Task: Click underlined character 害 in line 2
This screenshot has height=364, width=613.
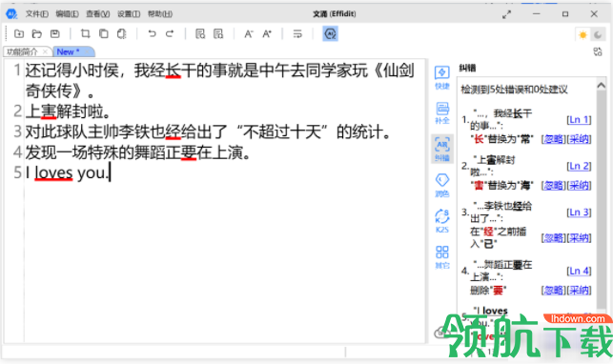Action: point(49,111)
